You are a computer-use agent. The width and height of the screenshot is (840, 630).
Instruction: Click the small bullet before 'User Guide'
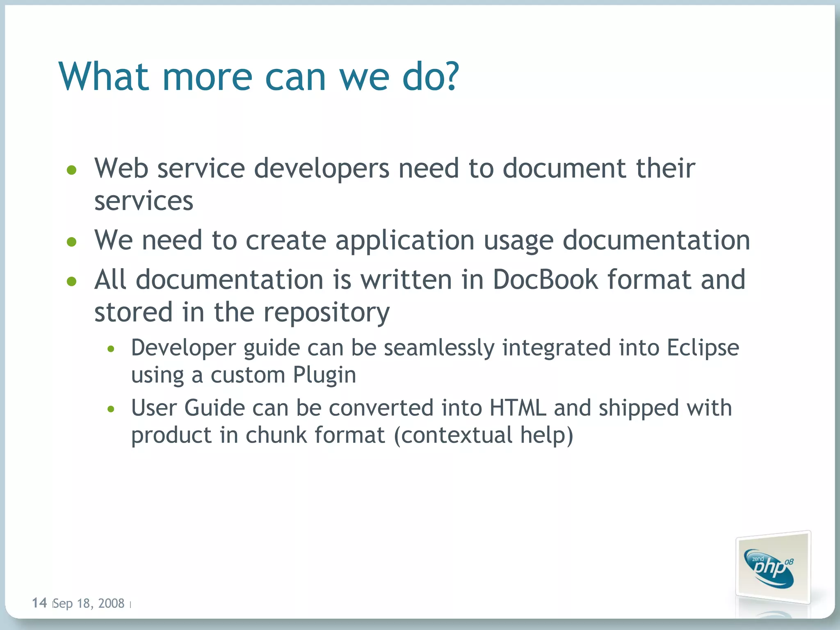[110, 409]
